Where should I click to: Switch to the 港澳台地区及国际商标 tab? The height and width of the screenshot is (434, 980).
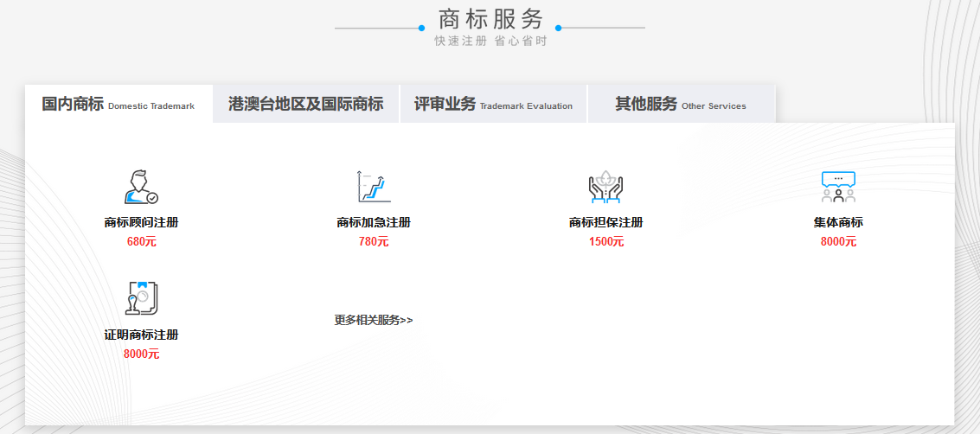(x=305, y=105)
